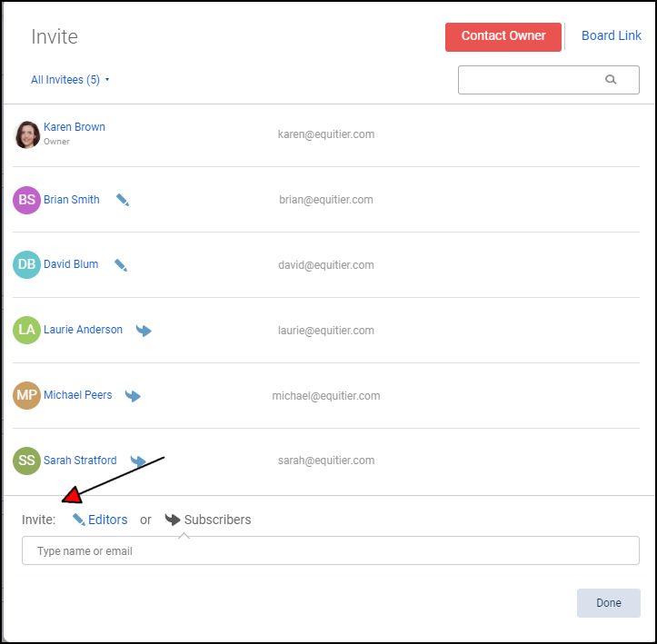This screenshot has width=657, height=644.
Task: Click the DB avatar circle
Action: click(x=27, y=265)
